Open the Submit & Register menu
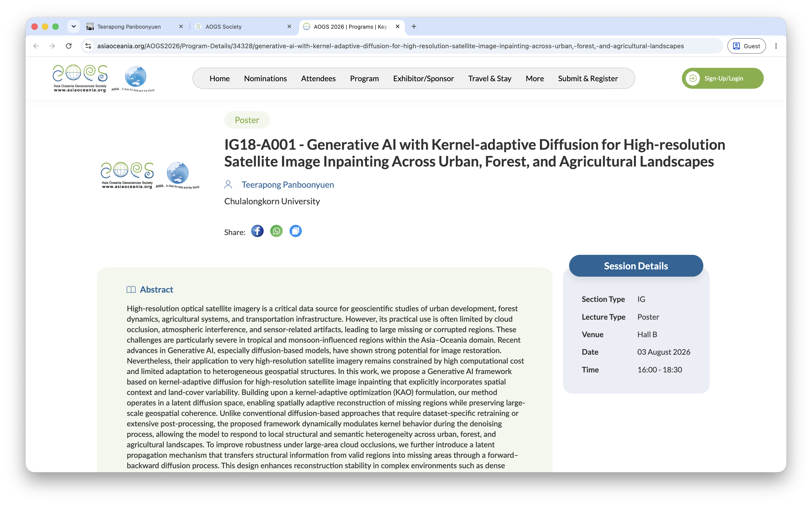Viewport: 812px width, 506px height. (588, 78)
